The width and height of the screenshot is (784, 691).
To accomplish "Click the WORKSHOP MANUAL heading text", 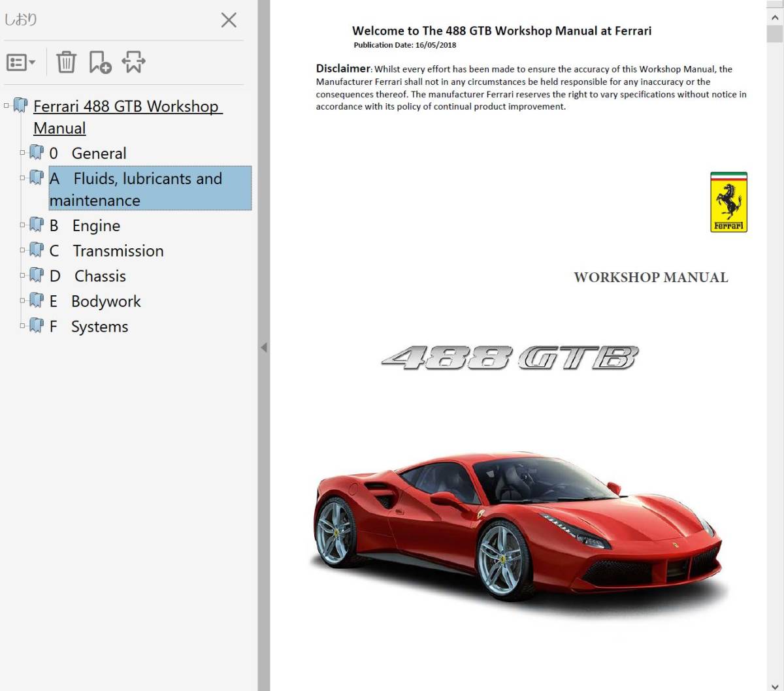I will tap(651, 277).
